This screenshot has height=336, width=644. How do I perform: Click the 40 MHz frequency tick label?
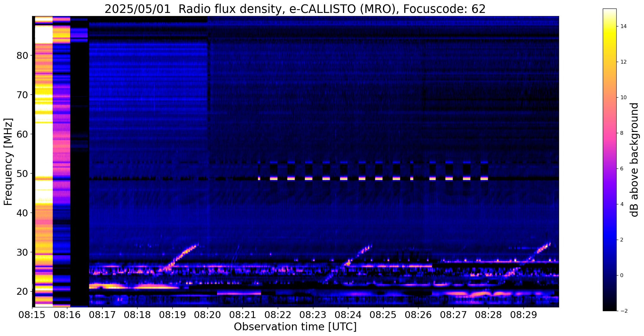click(x=22, y=213)
